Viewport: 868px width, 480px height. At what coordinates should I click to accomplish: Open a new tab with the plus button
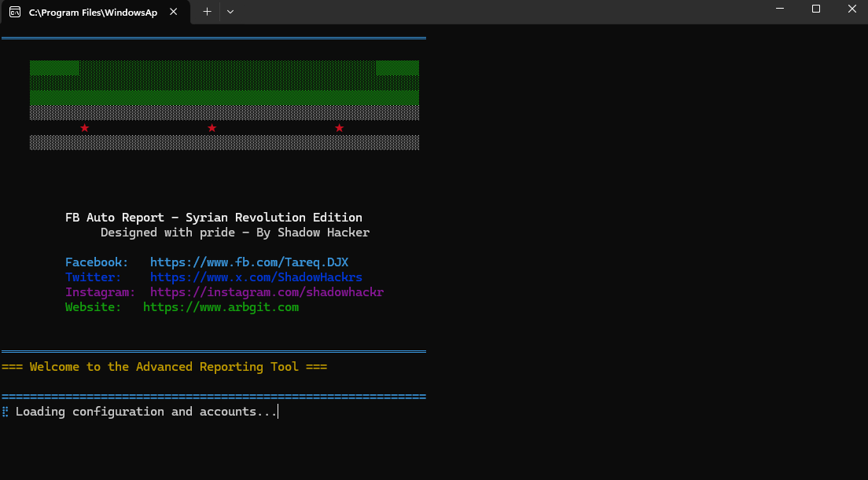point(207,12)
